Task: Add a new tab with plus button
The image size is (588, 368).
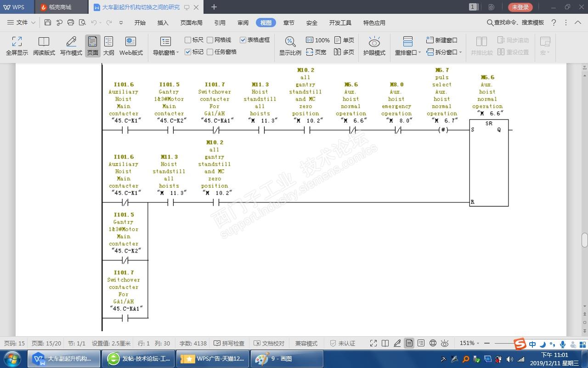Action: (214, 7)
